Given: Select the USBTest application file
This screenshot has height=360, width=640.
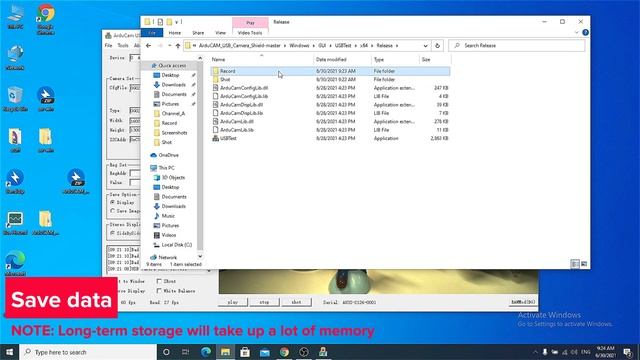Looking at the screenshot, I should [x=228, y=138].
